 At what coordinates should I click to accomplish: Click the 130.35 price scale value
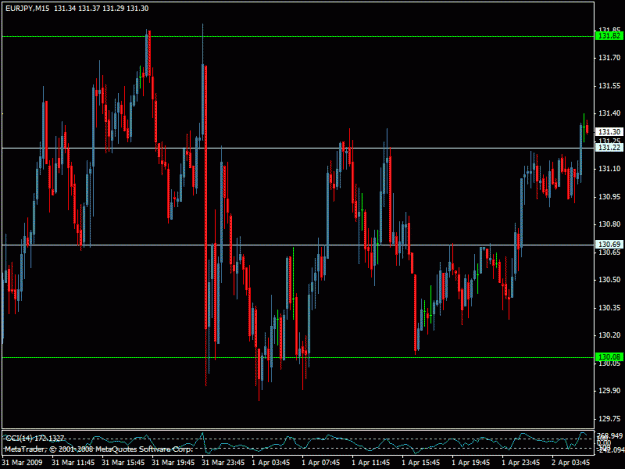tap(609, 308)
